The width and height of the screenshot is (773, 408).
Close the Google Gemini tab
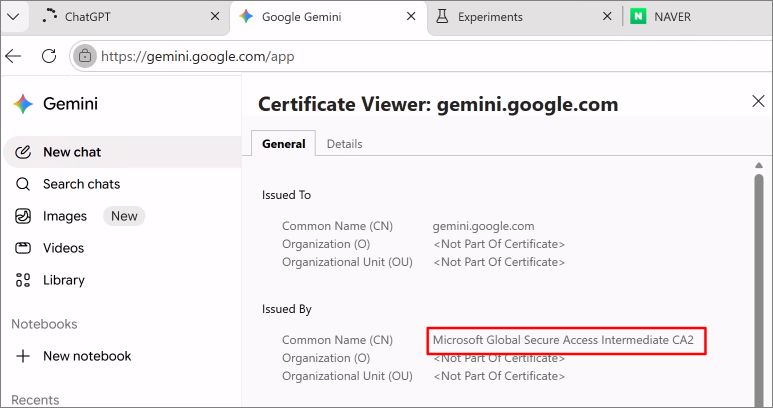[x=411, y=17]
